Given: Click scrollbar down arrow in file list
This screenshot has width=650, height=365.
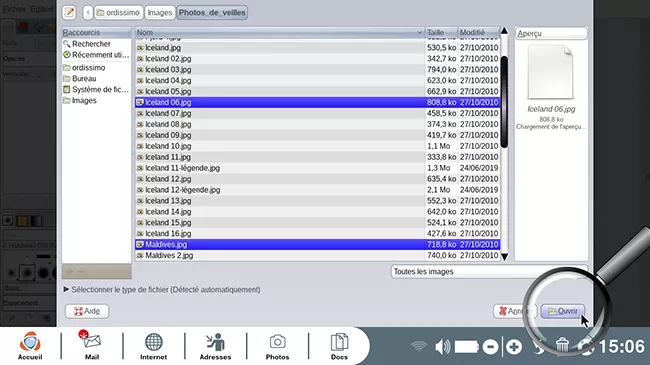Looking at the screenshot, I should tap(504, 257).
